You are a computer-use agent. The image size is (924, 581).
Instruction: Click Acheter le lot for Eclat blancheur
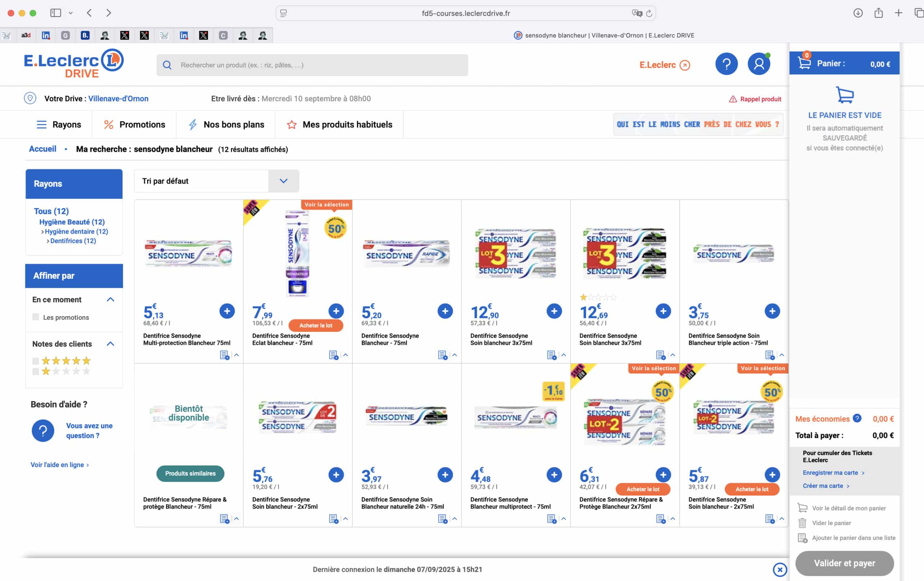pyautogui.click(x=316, y=325)
